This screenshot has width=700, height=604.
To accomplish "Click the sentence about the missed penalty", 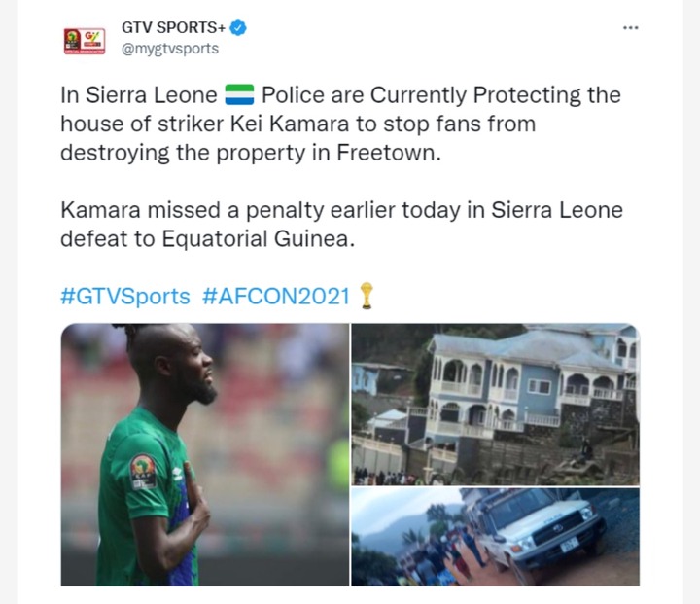I will coord(341,225).
